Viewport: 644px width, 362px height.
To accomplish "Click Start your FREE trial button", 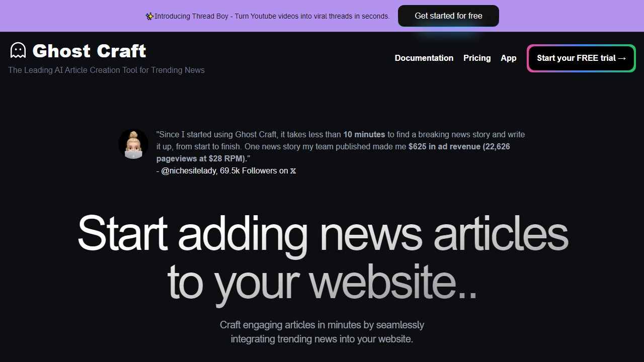I will pos(581,58).
